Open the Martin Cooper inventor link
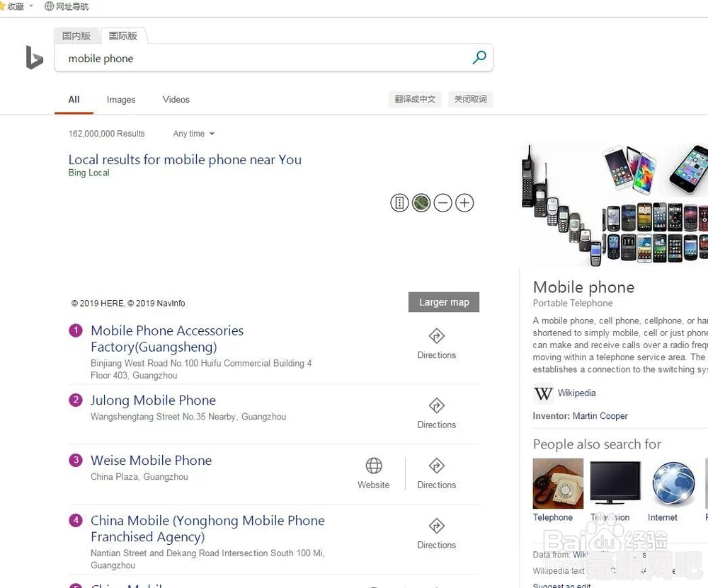Viewport: 708px width, 588px height. (600, 415)
